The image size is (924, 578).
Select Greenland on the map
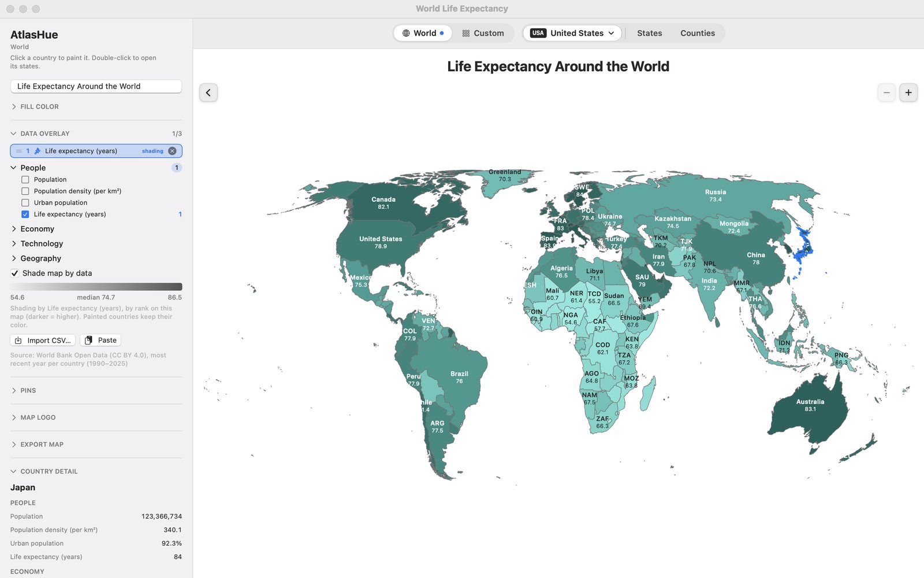(505, 175)
